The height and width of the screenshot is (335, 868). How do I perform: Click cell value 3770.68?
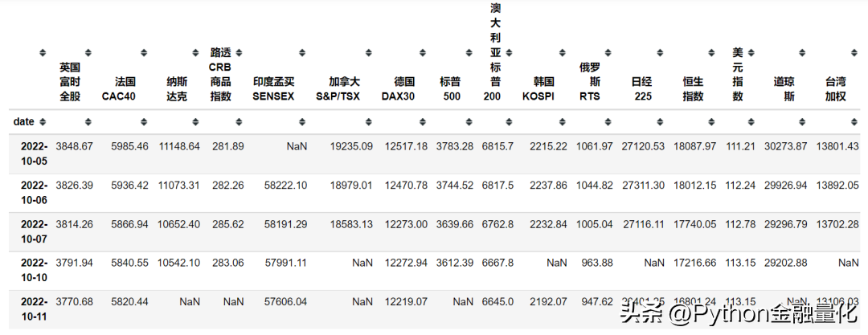pos(74,302)
